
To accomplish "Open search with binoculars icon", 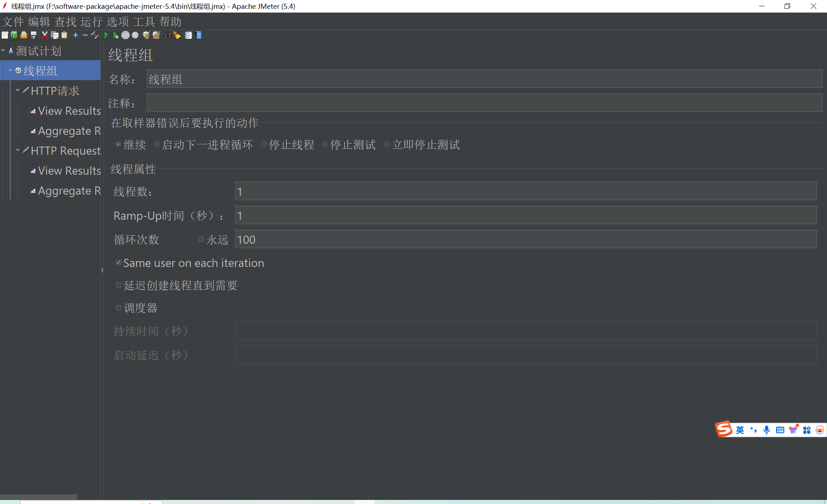I will point(168,35).
